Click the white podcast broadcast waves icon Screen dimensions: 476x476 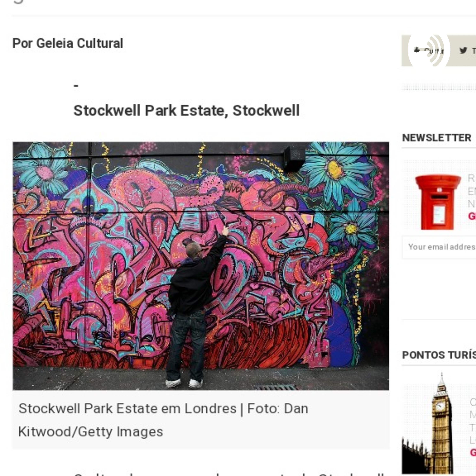429,50
